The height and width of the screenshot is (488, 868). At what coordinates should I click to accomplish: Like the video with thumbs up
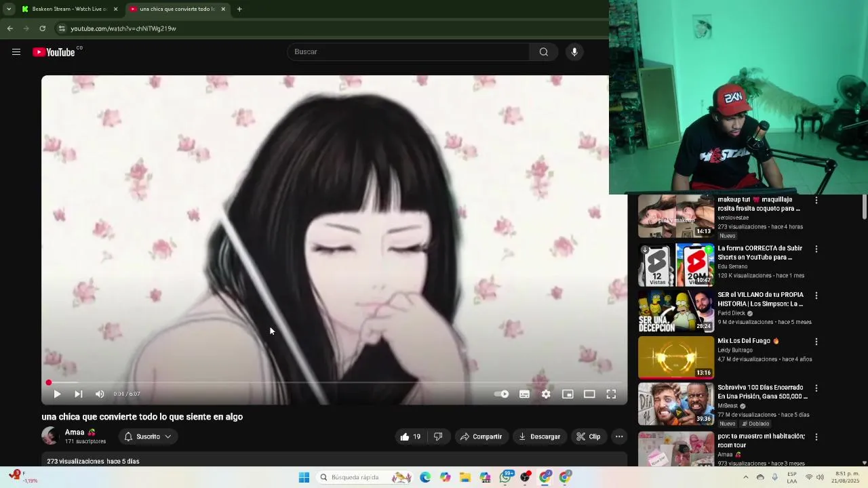pos(410,436)
